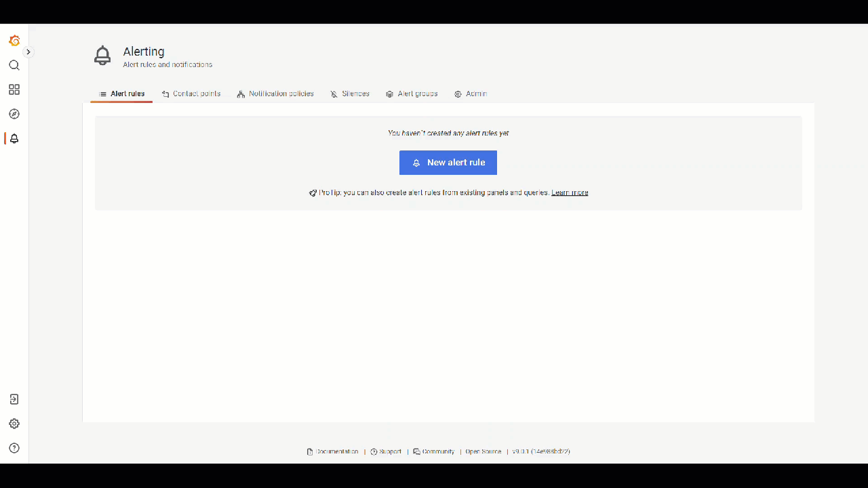Select the Alerting bell icon in sidebar
This screenshot has height=488, width=868.
coord(14,138)
